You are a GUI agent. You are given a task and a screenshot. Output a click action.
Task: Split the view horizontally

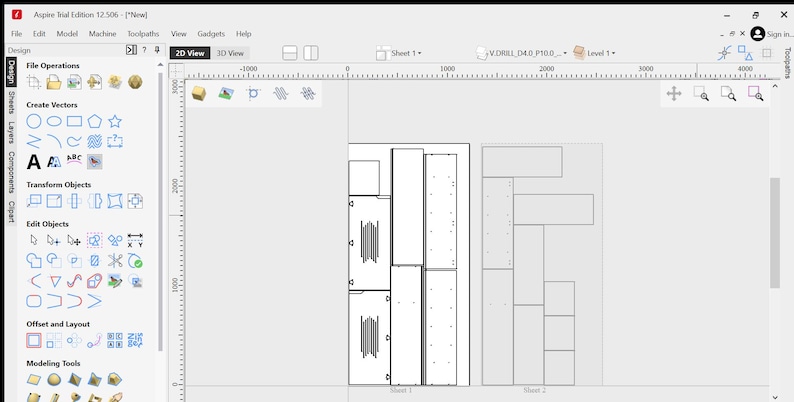point(290,53)
